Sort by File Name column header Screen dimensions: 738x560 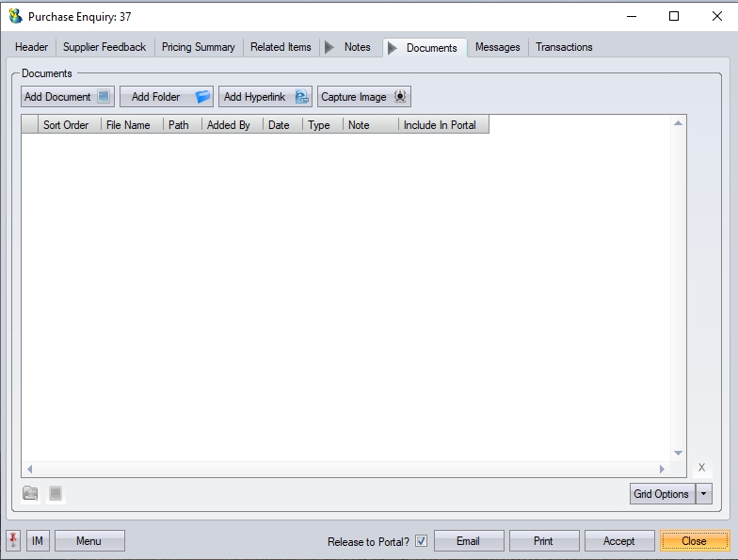(x=132, y=125)
